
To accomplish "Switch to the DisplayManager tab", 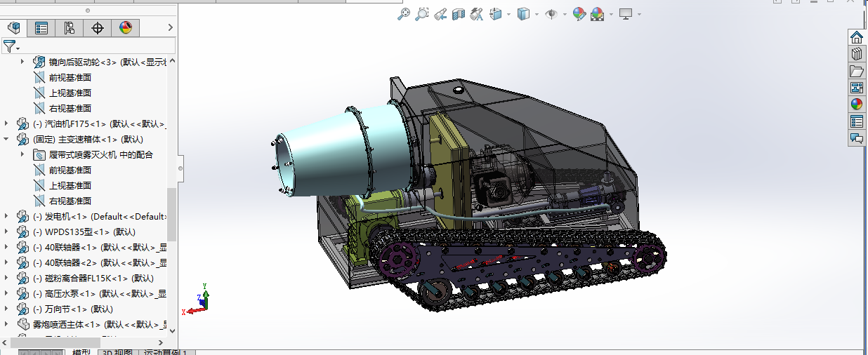I will [x=126, y=28].
